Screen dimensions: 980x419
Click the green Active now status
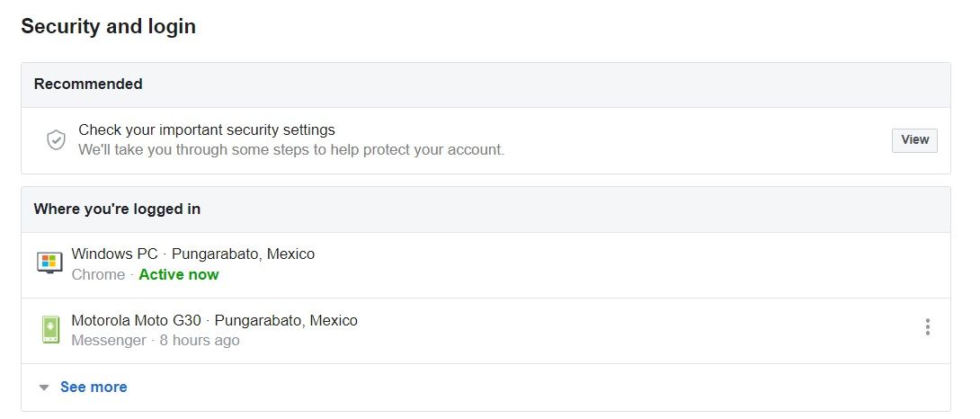pyautogui.click(x=179, y=274)
